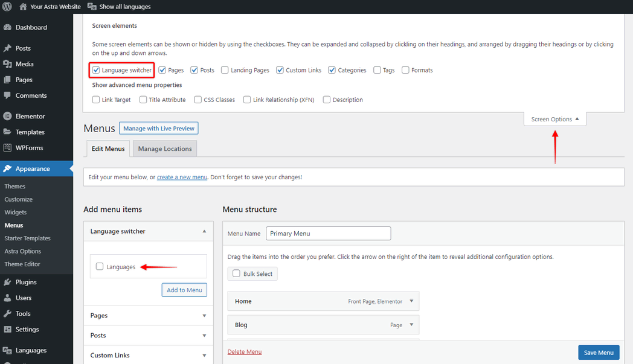Viewport: 633px width, 364px height.
Task: Switch to the Manage Locations tab
Action: click(x=164, y=148)
